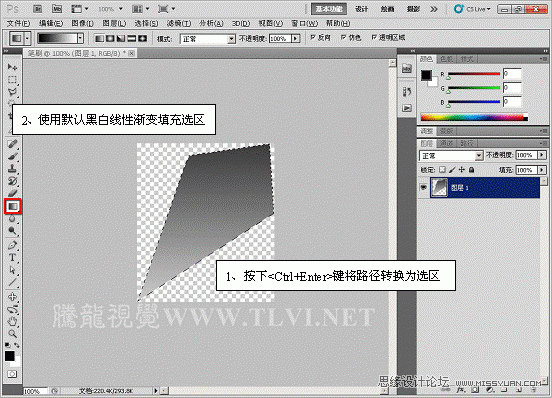Toggle the 仿色 (Dither) checkbox
Image resolution: width=552 pixels, height=398 pixels.
click(x=344, y=37)
